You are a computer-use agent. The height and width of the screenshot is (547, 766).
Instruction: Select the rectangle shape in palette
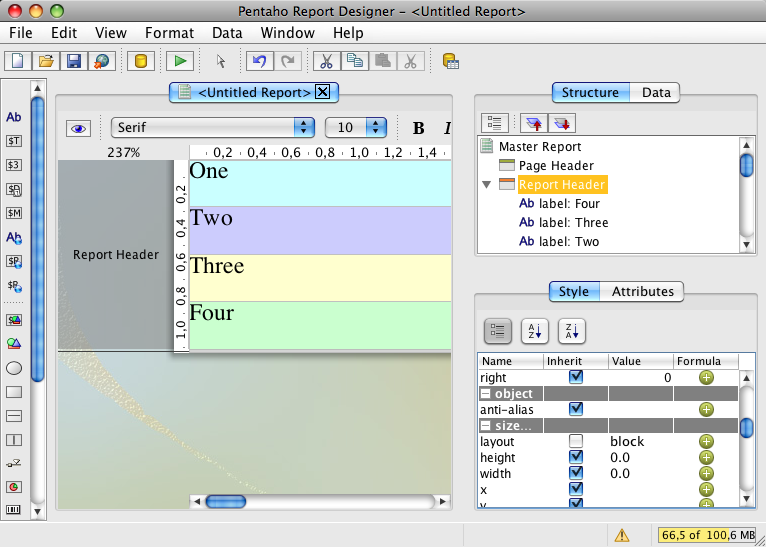[x=14, y=392]
